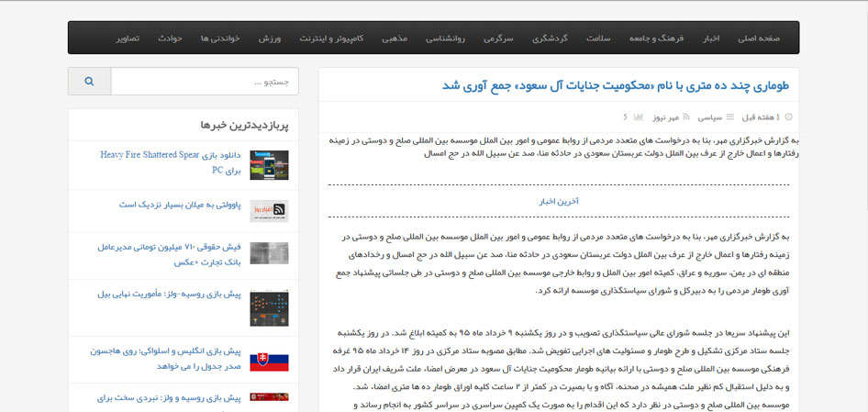Click the magnifier search button

[89, 82]
